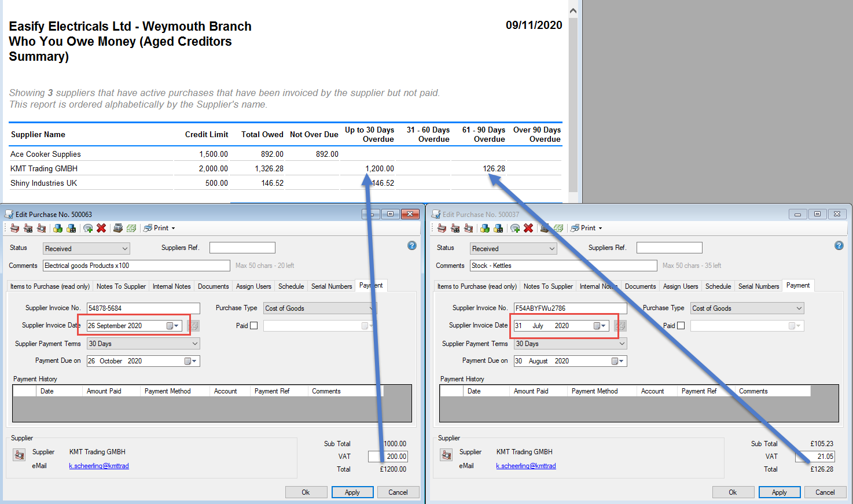
Task: Click the coloured blocks icon in Purchase 500037 toolbar
Action: pyautogui.click(x=485, y=228)
